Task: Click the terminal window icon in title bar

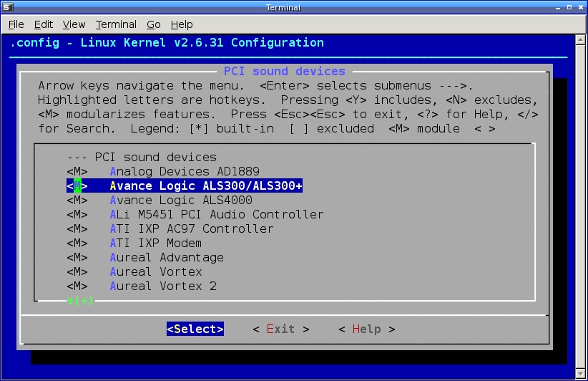Action: coord(7,7)
